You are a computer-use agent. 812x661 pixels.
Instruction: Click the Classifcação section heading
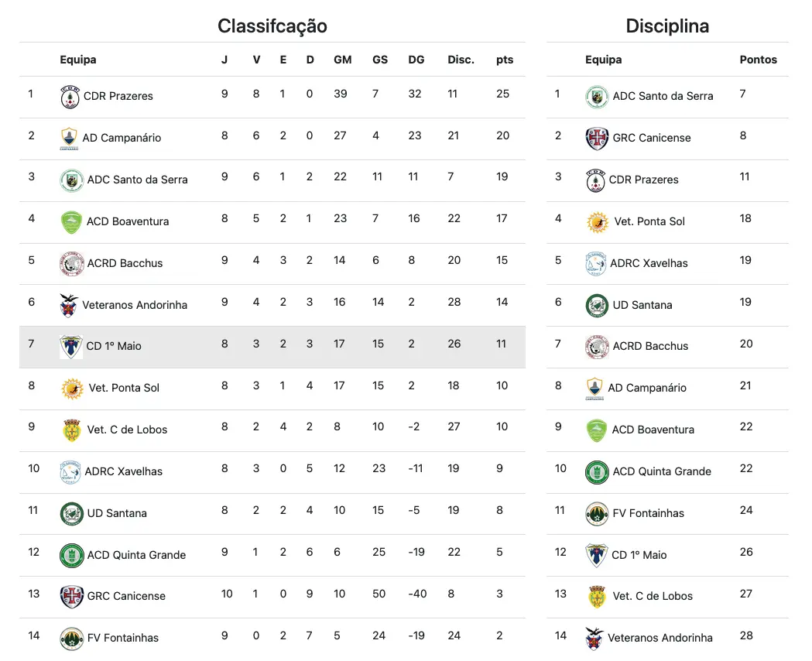click(x=272, y=26)
